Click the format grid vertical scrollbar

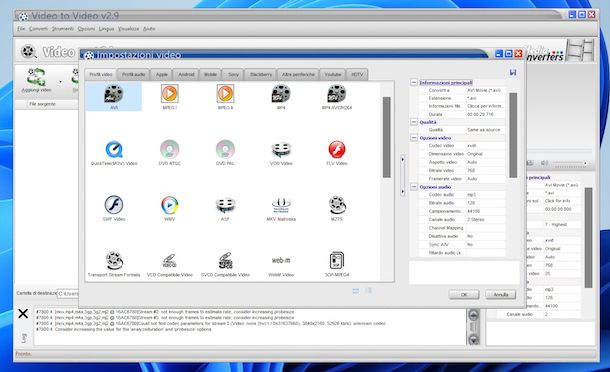point(386,137)
